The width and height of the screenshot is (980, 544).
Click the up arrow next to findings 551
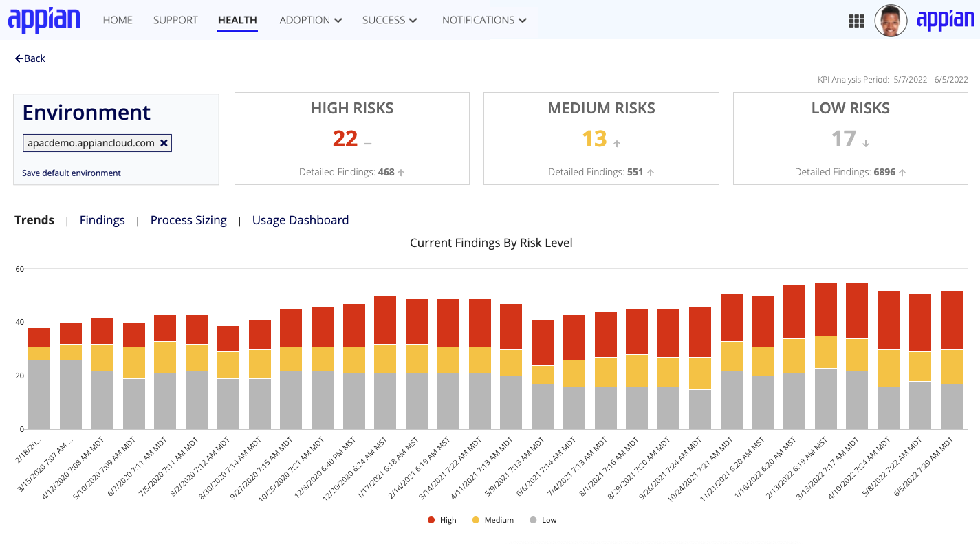tap(650, 173)
